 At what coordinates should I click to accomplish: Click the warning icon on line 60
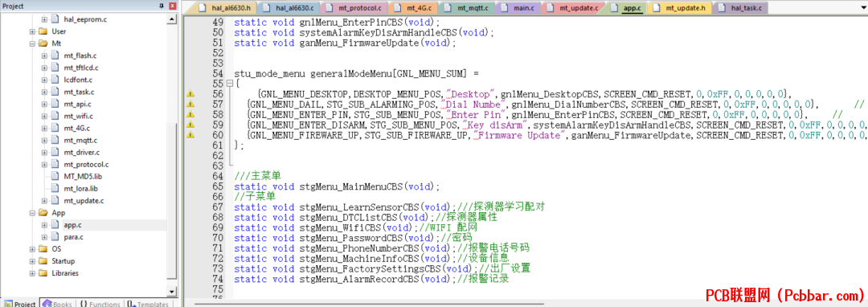[191, 134]
